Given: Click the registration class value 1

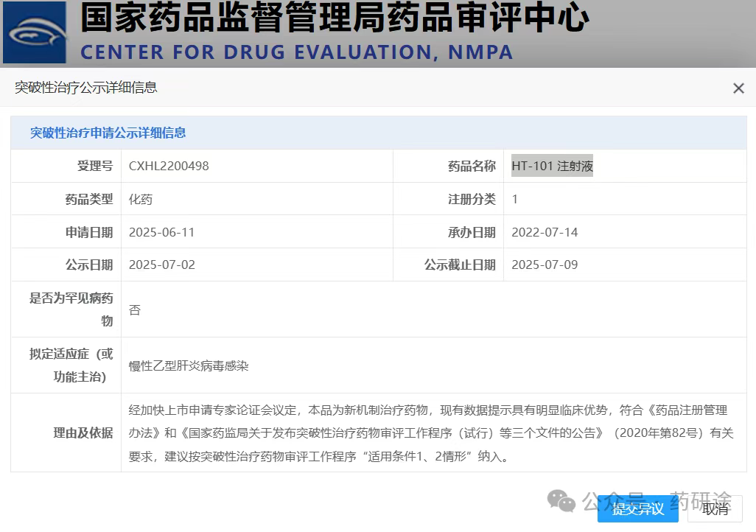Looking at the screenshot, I should click(514, 199).
